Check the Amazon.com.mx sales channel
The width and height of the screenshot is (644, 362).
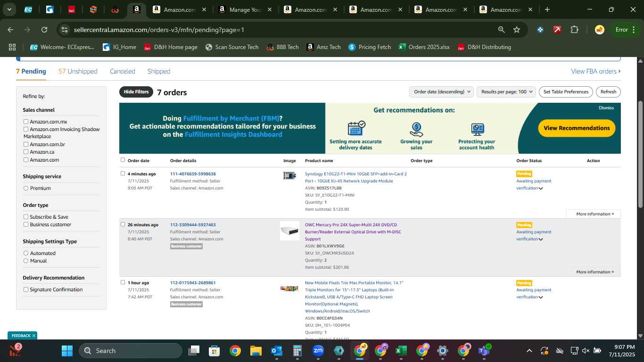(26, 122)
